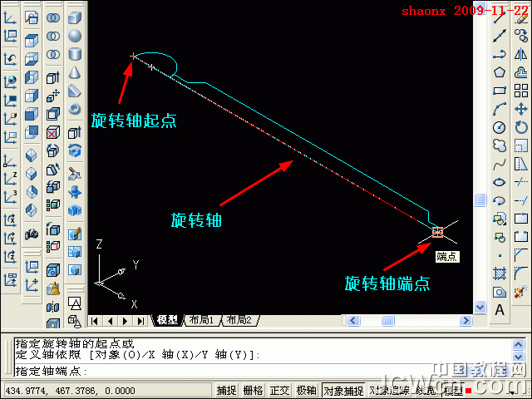Create a solid Torus
532x399 pixels.
(x=75, y=109)
